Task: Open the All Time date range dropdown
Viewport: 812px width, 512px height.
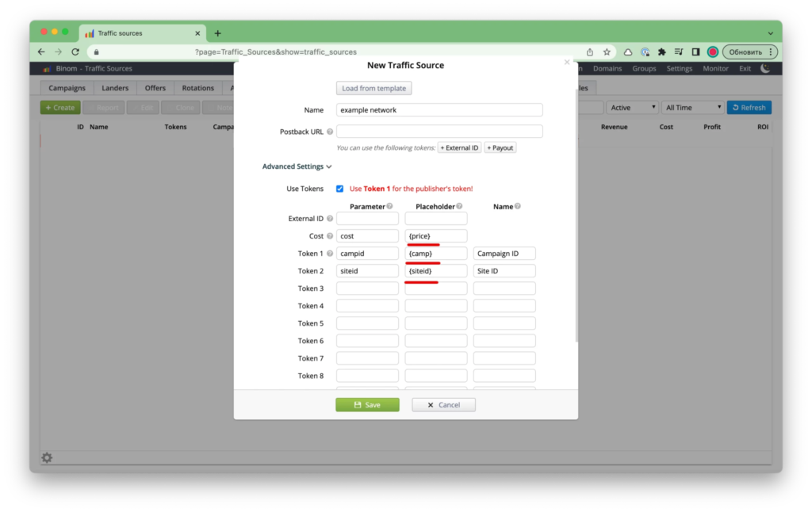Action: point(694,108)
